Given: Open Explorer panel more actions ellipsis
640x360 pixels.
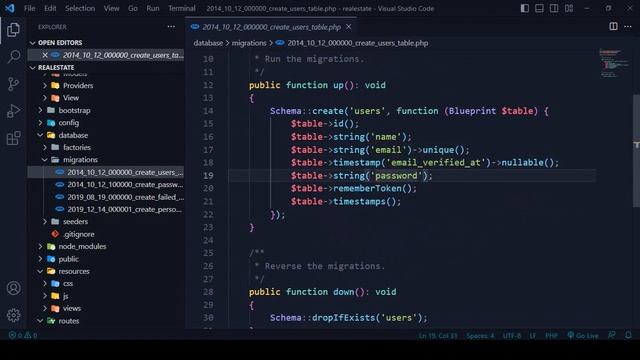Looking at the screenshot, I should pos(171,27).
